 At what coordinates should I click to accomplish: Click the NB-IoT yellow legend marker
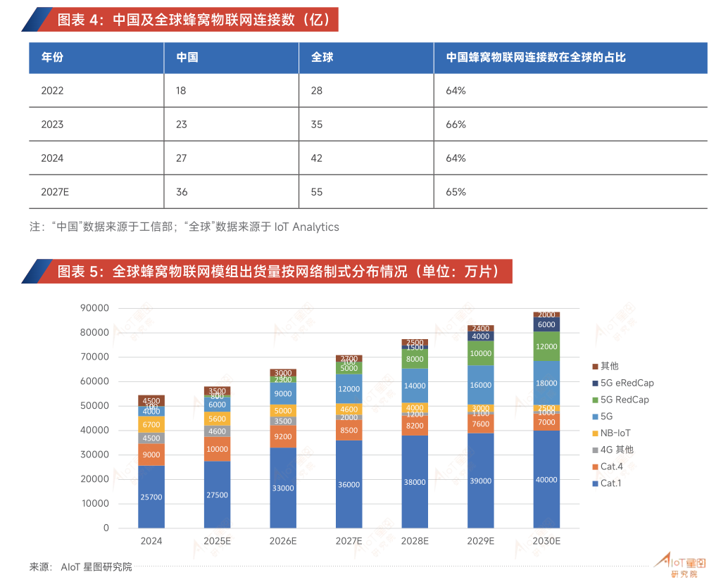pyautogui.click(x=596, y=433)
